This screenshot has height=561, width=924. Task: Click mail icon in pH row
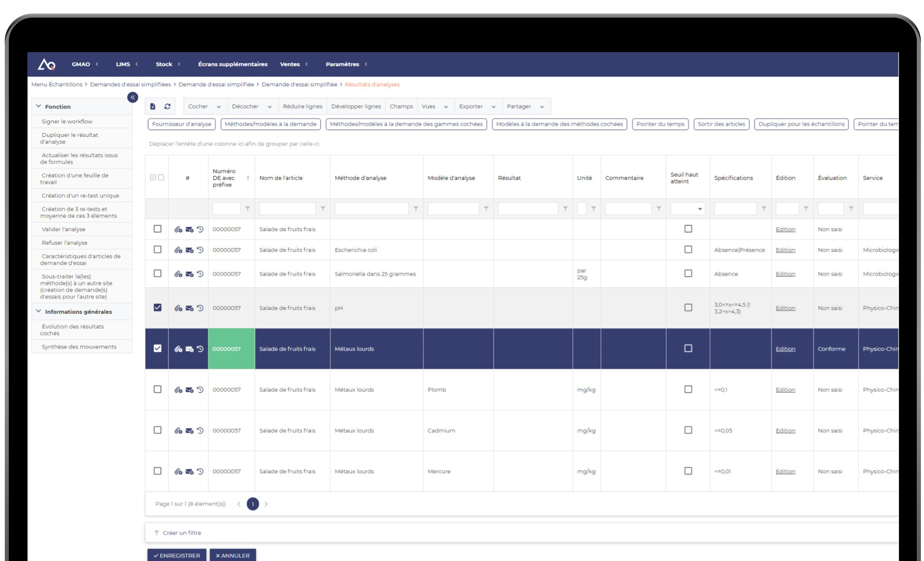coord(190,309)
